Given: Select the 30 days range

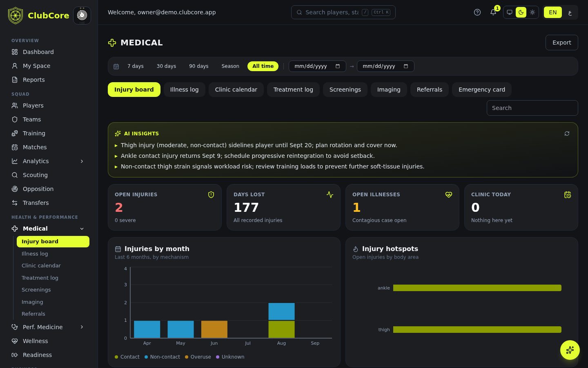Looking at the screenshot, I should point(166,66).
